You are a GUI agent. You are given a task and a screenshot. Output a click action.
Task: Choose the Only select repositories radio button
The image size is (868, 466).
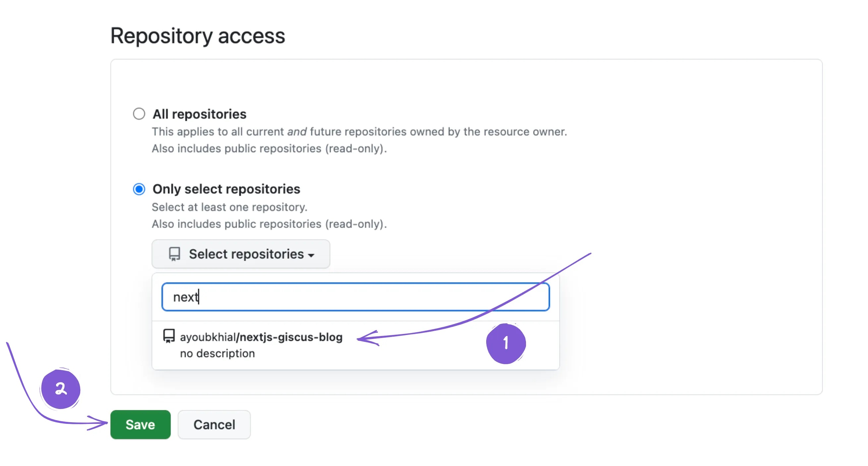coord(139,189)
